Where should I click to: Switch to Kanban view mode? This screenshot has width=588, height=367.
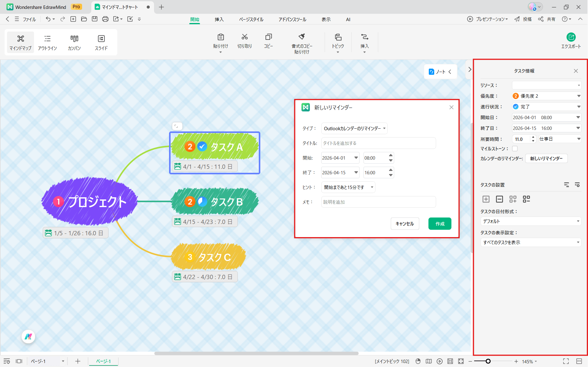74,42
